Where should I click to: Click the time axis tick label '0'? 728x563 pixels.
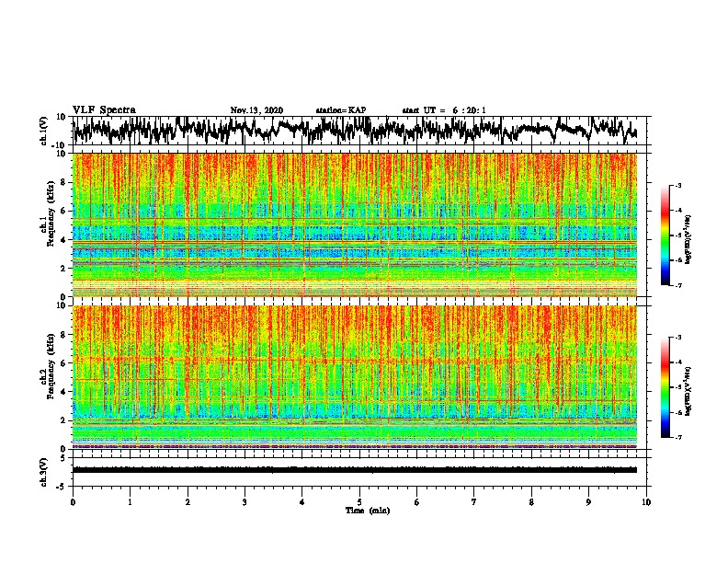point(73,502)
